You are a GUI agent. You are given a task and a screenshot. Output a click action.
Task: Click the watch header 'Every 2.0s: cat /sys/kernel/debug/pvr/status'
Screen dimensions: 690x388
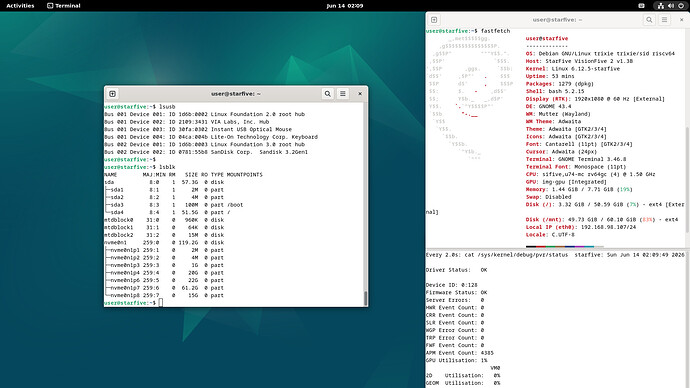[x=497, y=255]
